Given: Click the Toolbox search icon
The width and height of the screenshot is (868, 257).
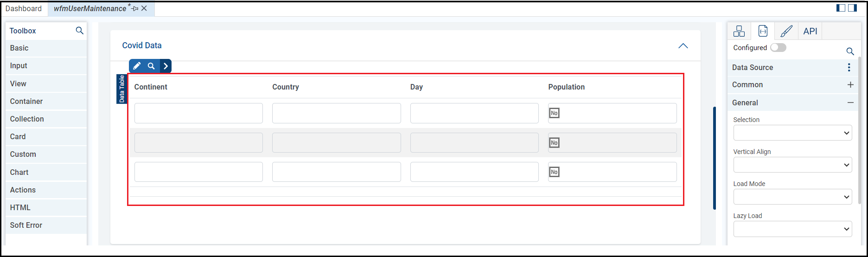Looking at the screenshot, I should tap(80, 31).
